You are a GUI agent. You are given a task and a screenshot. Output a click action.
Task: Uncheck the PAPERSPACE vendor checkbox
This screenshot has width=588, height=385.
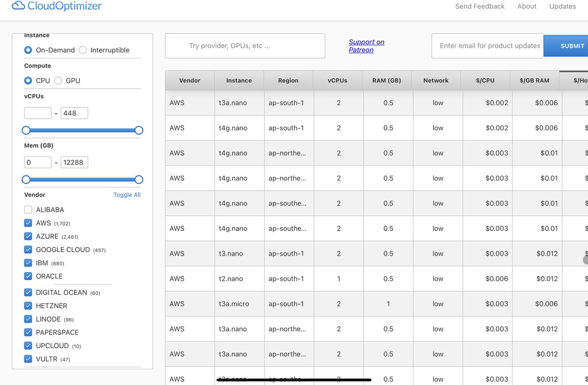(x=28, y=332)
